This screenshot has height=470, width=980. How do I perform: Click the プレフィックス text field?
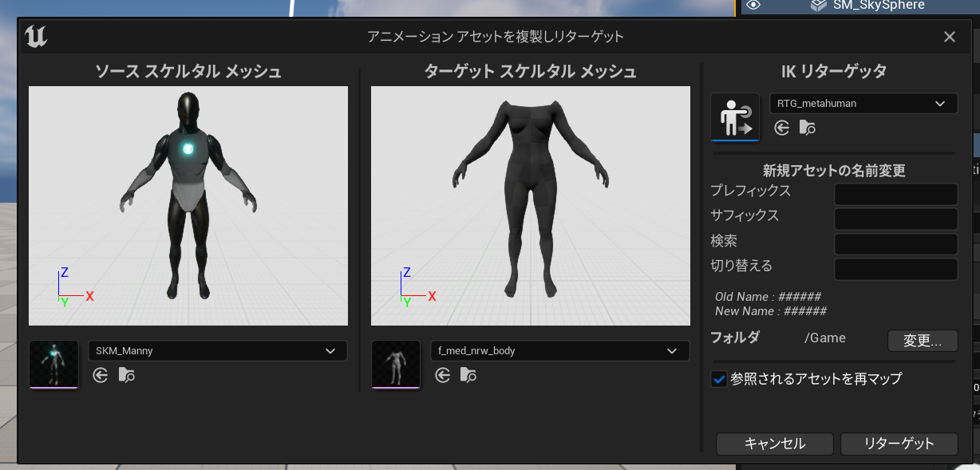895,194
